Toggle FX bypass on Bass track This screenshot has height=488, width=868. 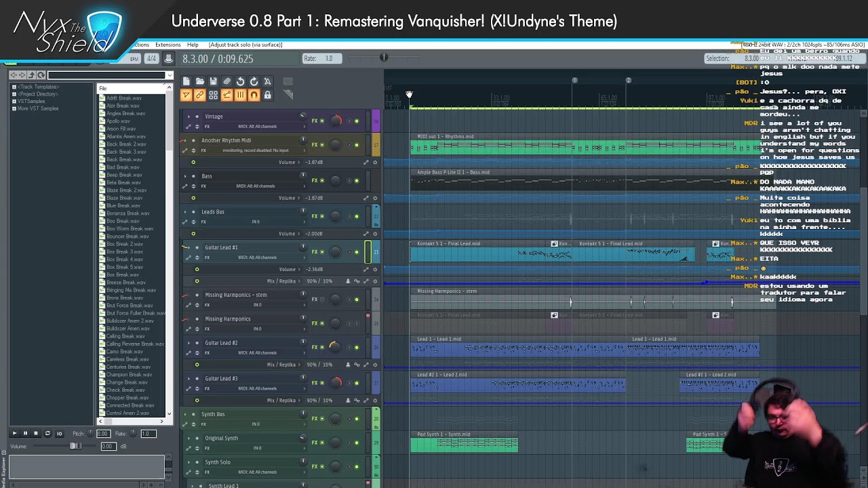pos(322,180)
